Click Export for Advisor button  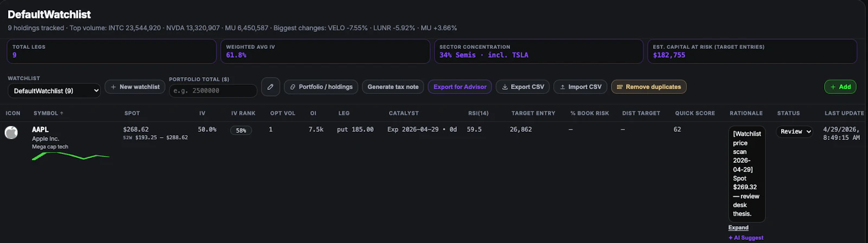click(x=460, y=87)
